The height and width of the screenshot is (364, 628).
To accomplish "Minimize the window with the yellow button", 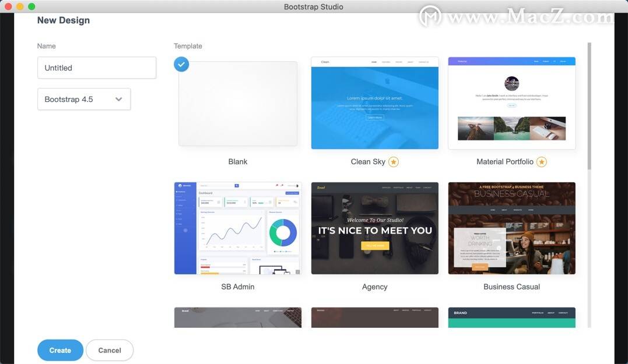I will [20, 6].
